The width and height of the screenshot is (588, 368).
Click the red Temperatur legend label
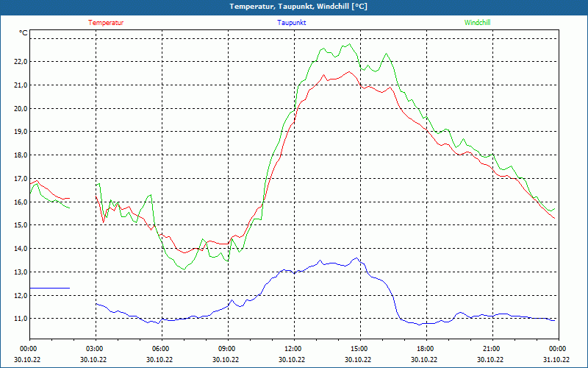pyautogui.click(x=106, y=23)
